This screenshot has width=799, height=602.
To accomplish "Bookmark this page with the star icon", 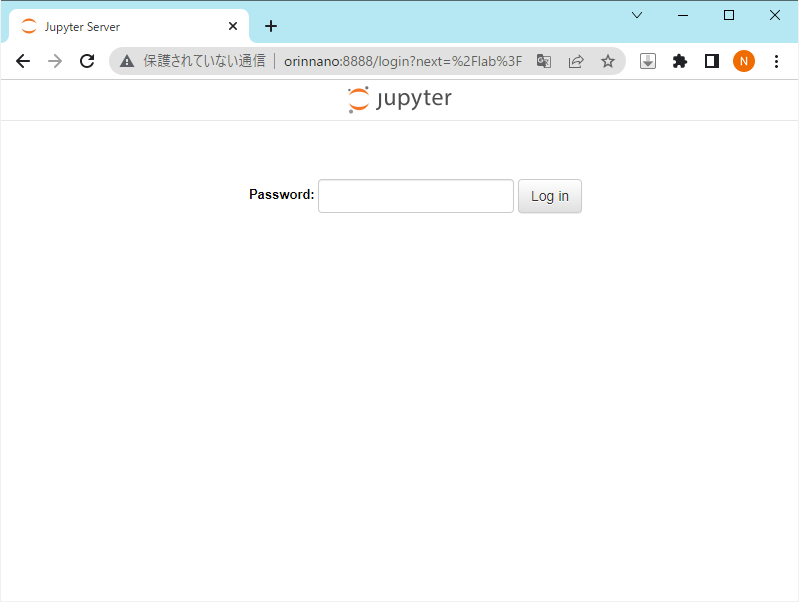I will click(607, 61).
